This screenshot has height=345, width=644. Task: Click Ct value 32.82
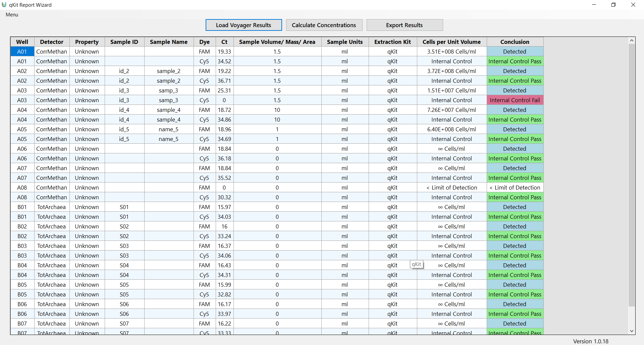click(x=224, y=294)
